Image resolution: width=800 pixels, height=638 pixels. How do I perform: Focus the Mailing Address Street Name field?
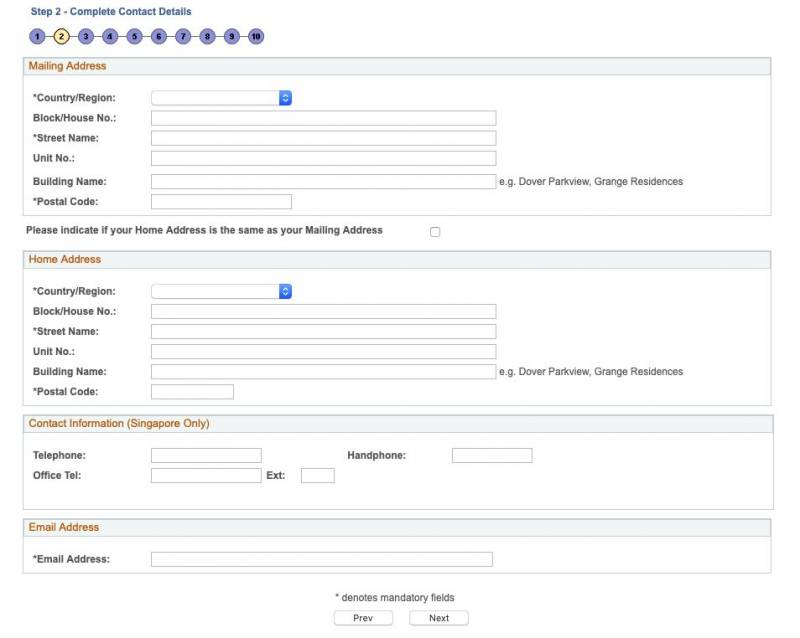pos(323,138)
